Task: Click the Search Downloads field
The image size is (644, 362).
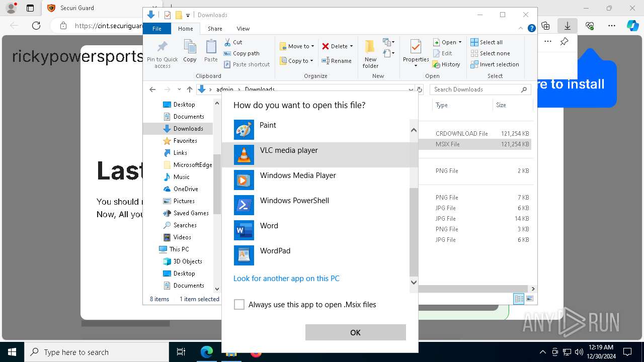Action: 480,89
